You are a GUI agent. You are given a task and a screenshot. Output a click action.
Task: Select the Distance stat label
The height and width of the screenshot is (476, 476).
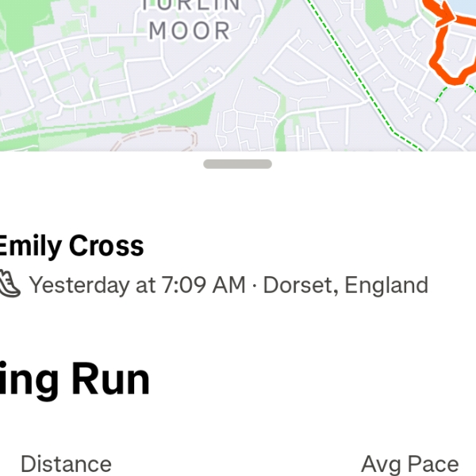[x=66, y=464]
